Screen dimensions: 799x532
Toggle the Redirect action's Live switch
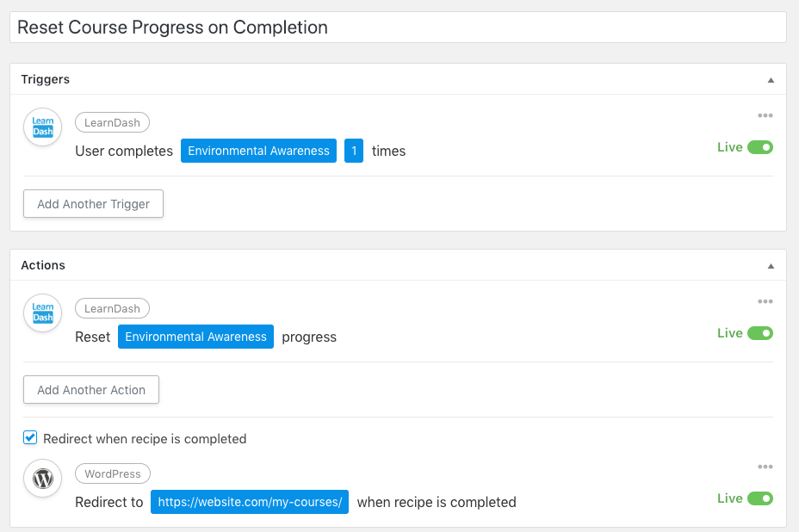pos(760,498)
